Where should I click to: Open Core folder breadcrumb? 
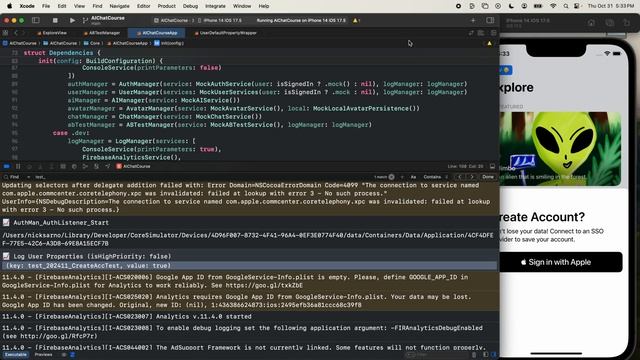pyautogui.click(x=92, y=43)
